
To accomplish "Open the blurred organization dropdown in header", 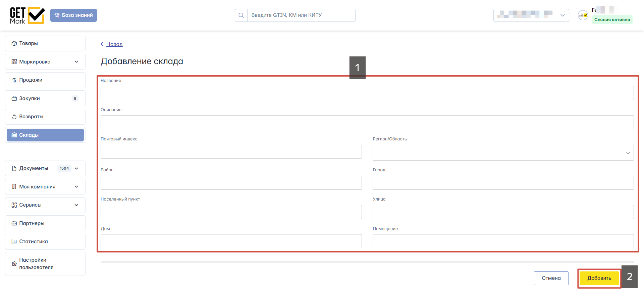I will 531,15.
